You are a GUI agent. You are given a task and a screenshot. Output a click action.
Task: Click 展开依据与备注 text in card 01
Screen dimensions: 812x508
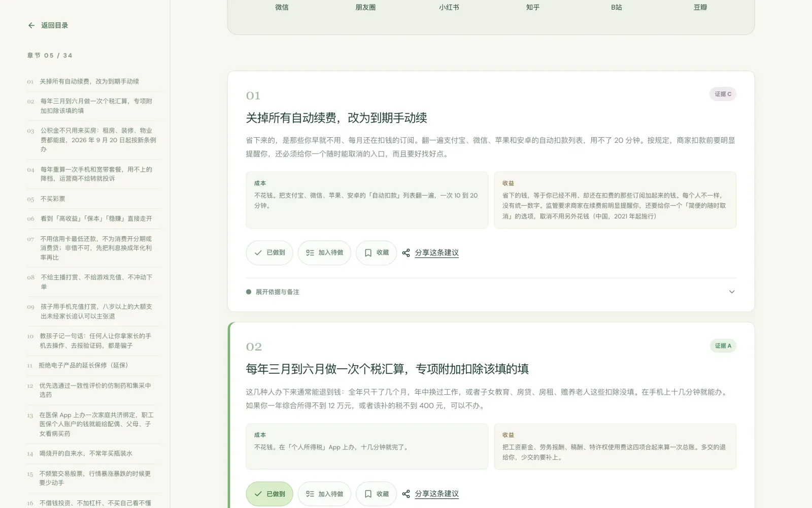coord(277,292)
